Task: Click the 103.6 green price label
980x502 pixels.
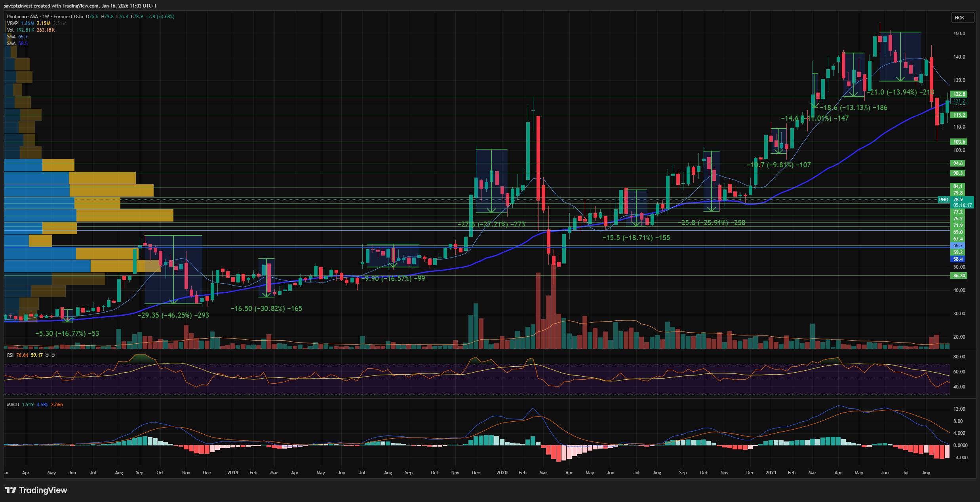Action: (x=959, y=142)
